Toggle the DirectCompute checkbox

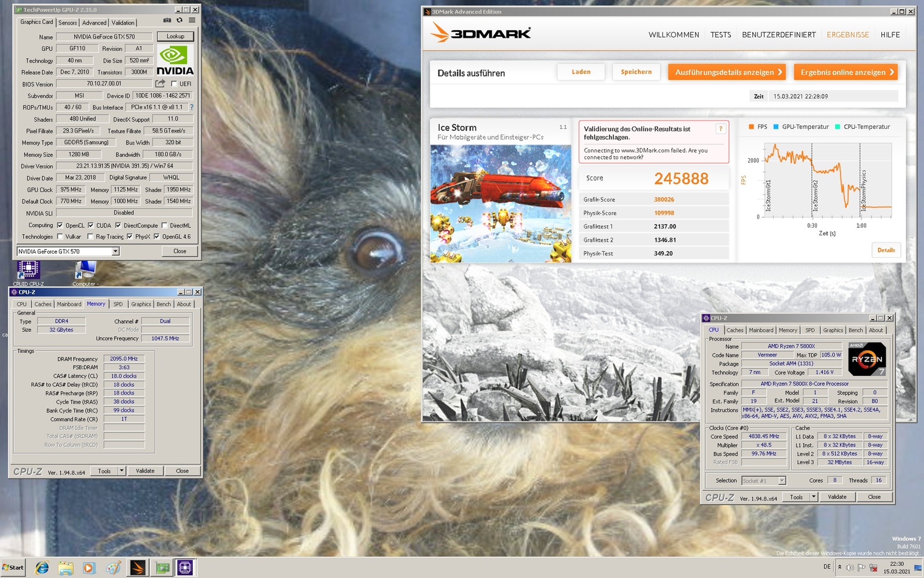pos(118,225)
